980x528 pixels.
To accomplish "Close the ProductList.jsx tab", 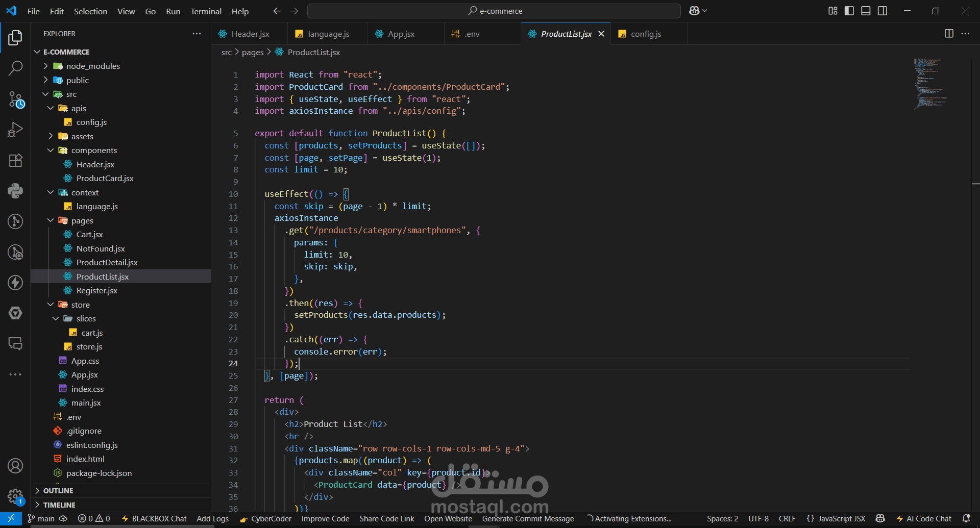I will click(x=601, y=34).
